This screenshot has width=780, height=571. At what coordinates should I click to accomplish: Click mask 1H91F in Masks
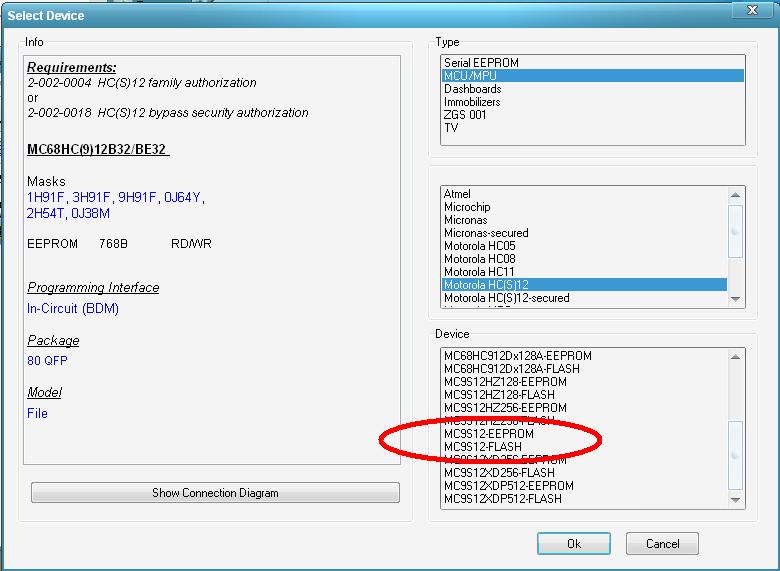point(46,197)
